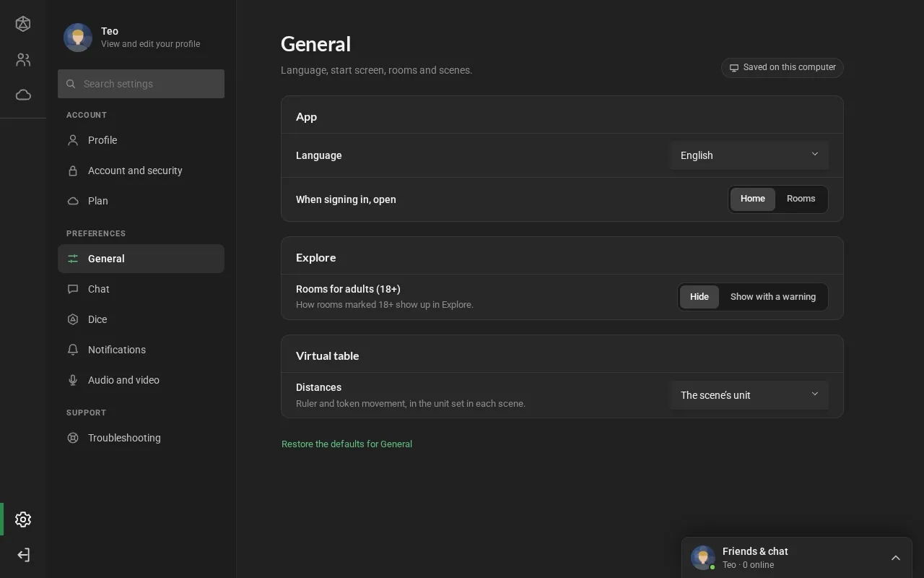Viewport: 924px width, 578px height.
Task: Open the Profile settings page
Action: pyautogui.click(x=141, y=140)
